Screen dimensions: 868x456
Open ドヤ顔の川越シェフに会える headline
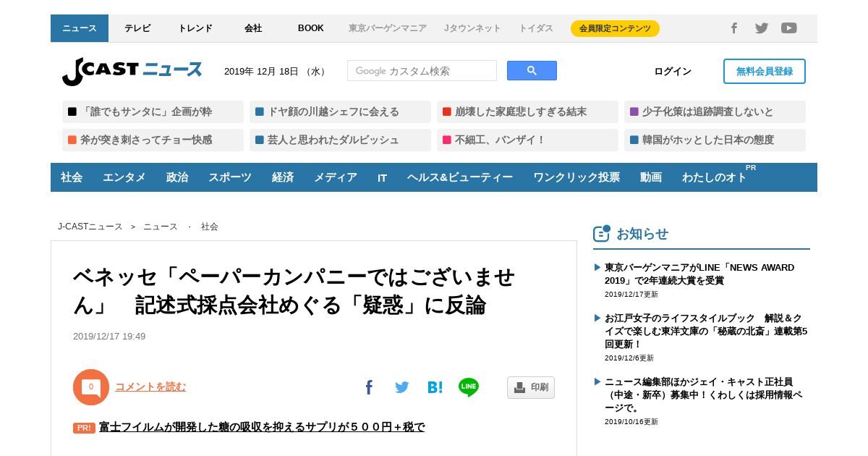pyautogui.click(x=340, y=111)
